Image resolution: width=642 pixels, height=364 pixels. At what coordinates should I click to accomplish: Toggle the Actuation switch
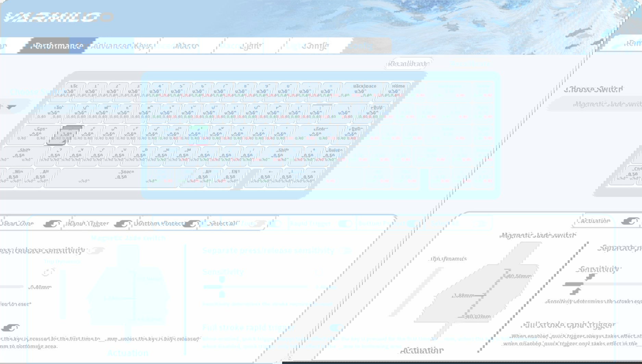tap(630, 221)
